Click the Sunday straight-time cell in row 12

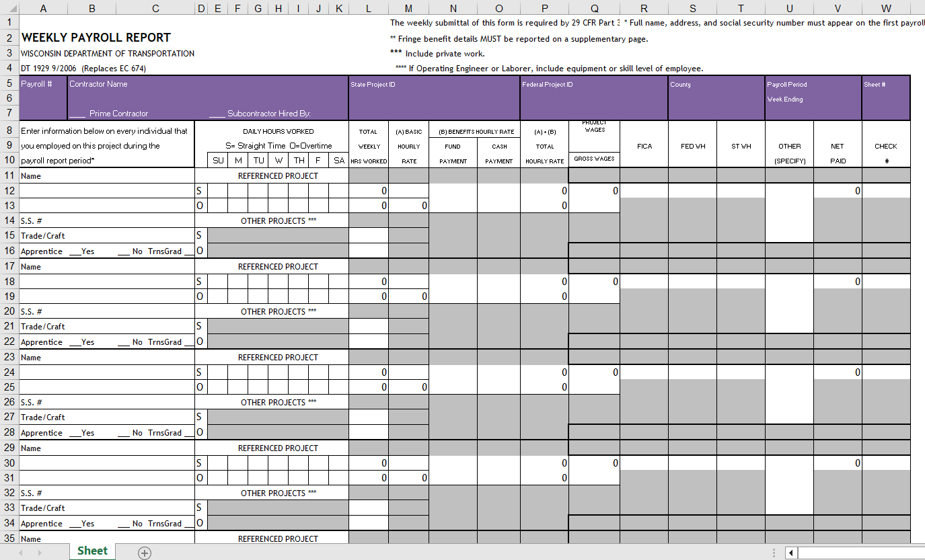click(218, 190)
